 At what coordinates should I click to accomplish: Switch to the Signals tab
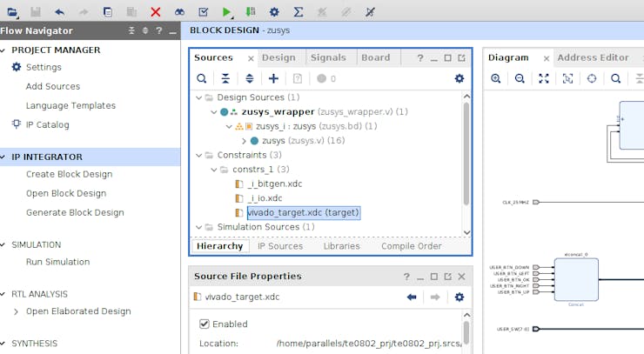(x=328, y=57)
